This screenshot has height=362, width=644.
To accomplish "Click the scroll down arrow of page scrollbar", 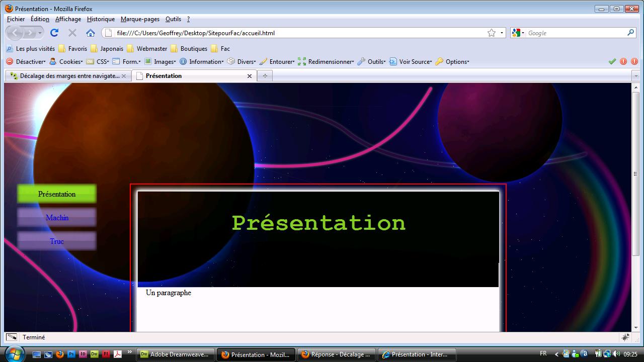I will 635,328.
